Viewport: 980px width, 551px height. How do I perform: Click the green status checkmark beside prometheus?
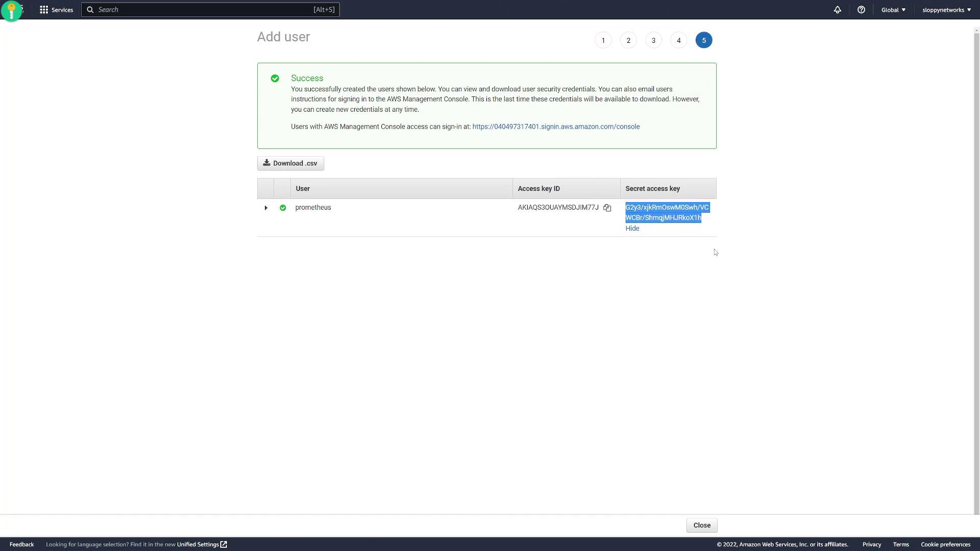283,208
